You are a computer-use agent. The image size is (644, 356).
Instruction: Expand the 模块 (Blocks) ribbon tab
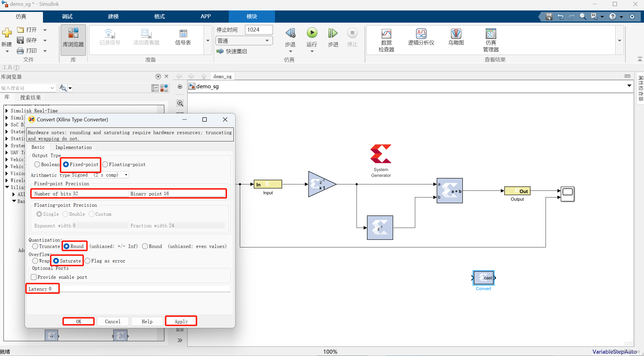point(252,17)
